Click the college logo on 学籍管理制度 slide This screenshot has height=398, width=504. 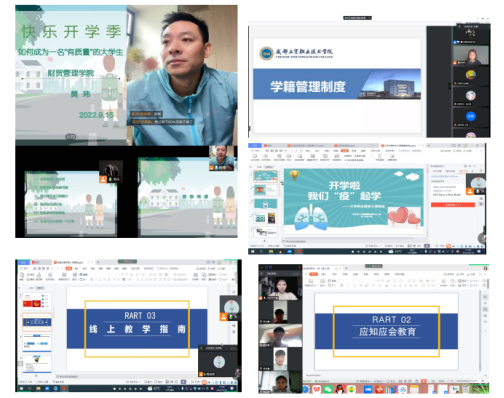[x=266, y=53]
